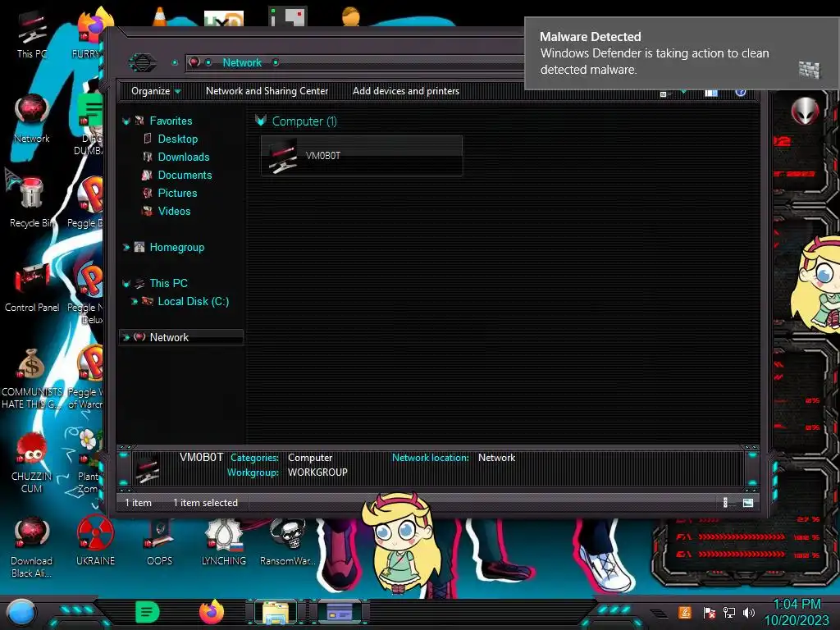The width and height of the screenshot is (840, 630).
Task: Open address bar dropdown after Network
Action: click(x=276, y=62)
